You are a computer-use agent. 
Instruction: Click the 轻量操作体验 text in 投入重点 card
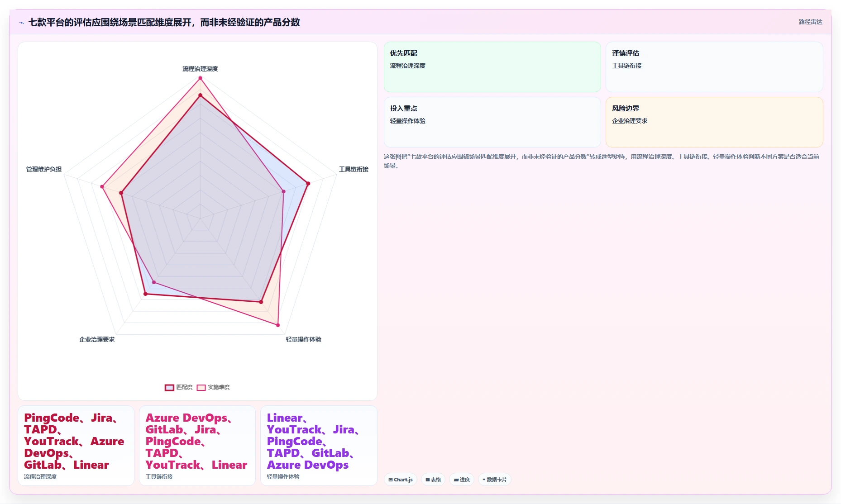[x=407, y=121]
